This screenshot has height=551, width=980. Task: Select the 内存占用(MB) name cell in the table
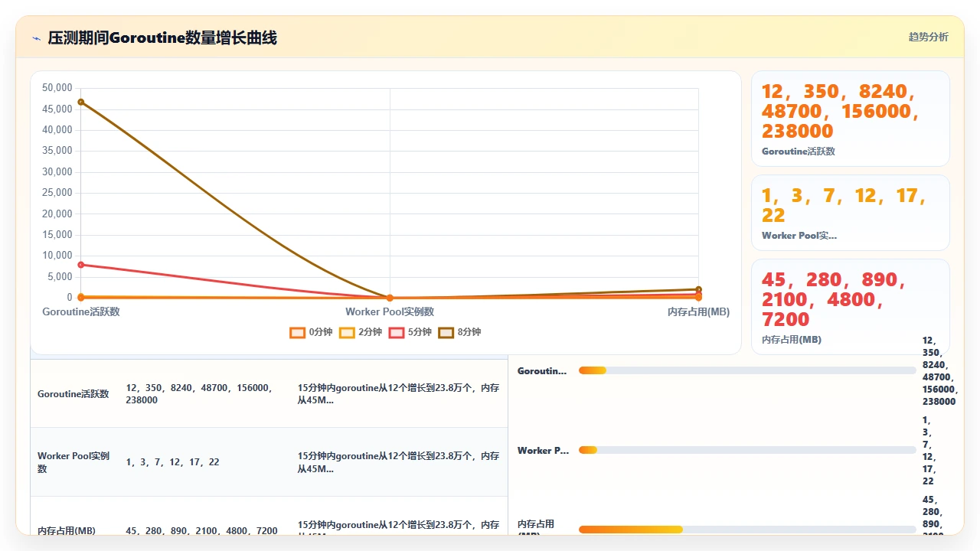74,516
